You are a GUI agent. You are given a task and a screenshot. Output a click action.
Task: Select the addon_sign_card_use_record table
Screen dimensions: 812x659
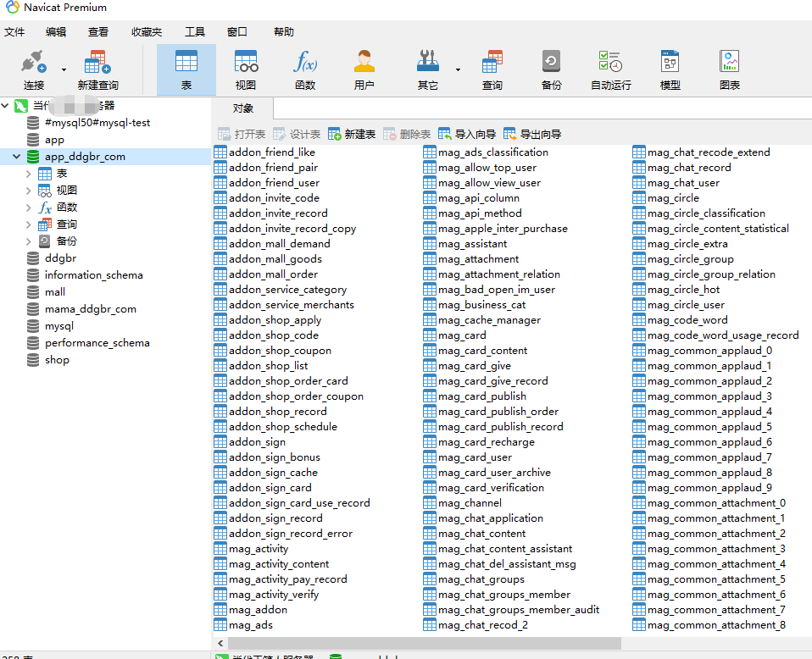[299, 502]
